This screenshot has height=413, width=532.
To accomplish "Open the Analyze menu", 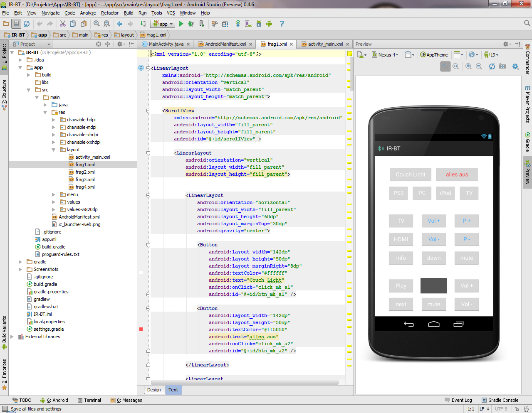I will tap(88, 13).
